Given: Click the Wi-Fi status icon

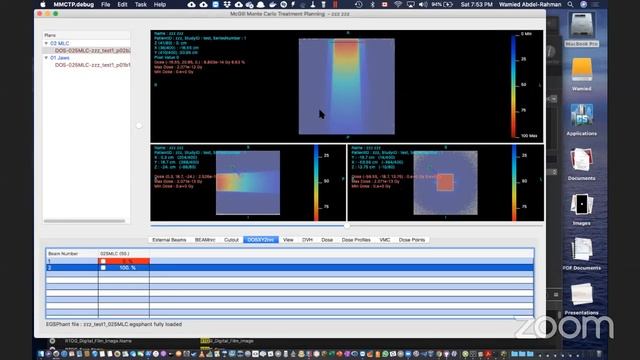Looking at the screenshot, I should coord(398,4).
